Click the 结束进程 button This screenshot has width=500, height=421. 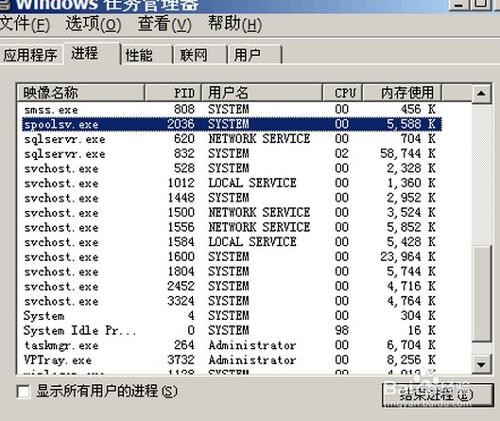point(437,395)
